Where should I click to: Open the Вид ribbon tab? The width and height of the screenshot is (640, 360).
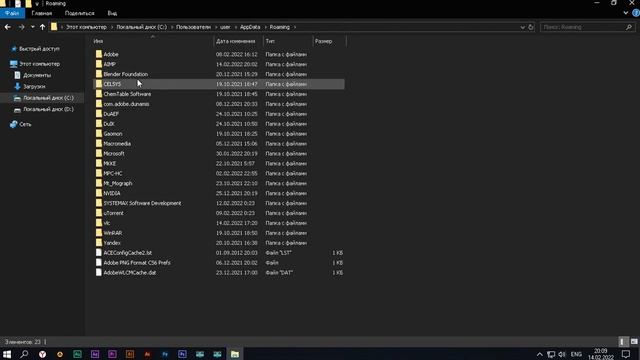coord(112,13)
